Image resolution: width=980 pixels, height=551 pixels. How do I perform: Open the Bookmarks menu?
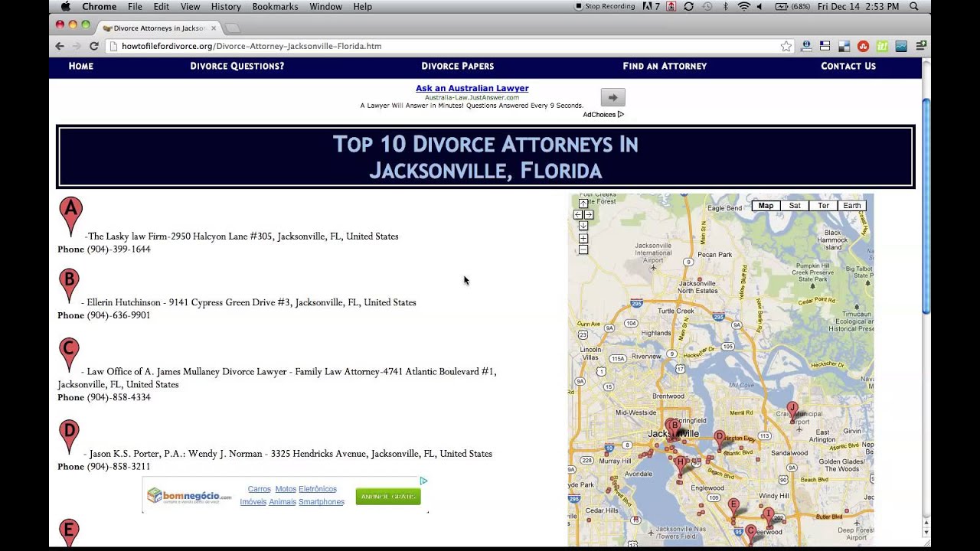pos(276,6)
